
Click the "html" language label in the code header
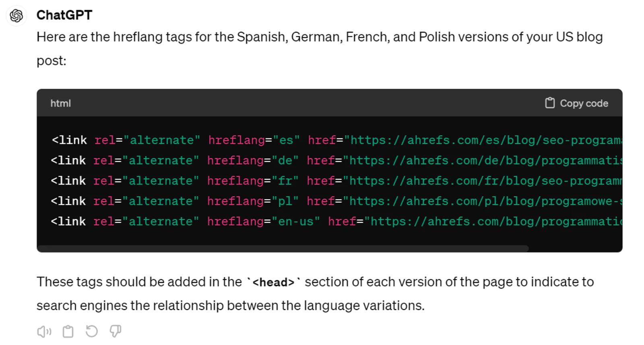(60, 104)
